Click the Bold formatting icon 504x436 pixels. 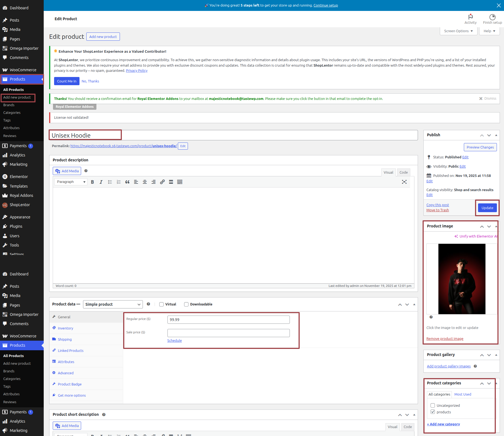click(x=92, y=182)
